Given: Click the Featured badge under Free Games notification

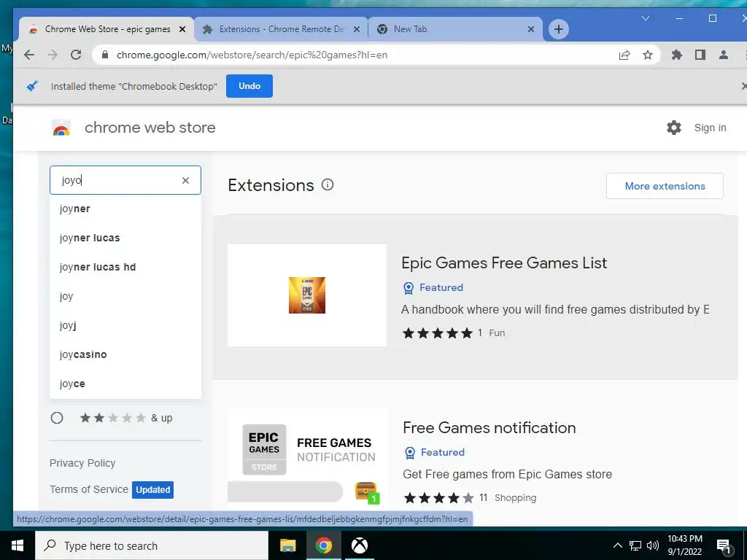Looking at the screenshot, I should click(x=435, y=452).
